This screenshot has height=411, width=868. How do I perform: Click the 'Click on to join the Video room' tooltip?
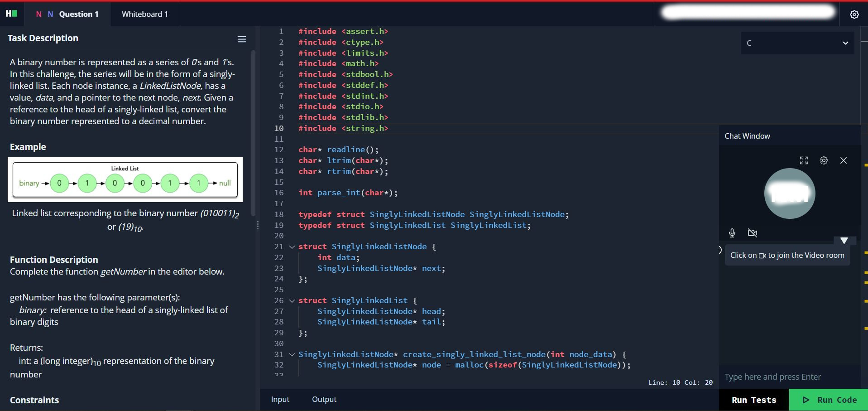pos(787,255)
